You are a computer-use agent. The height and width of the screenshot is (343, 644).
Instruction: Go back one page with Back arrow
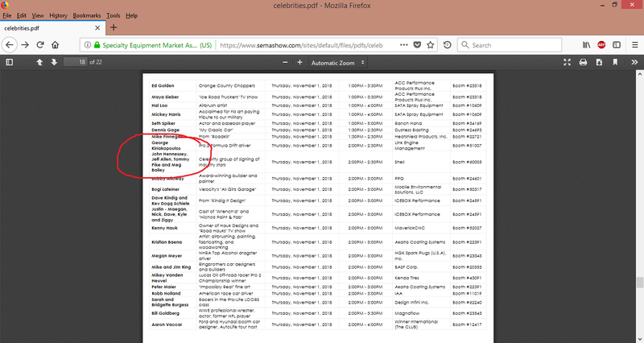(10, 45)
